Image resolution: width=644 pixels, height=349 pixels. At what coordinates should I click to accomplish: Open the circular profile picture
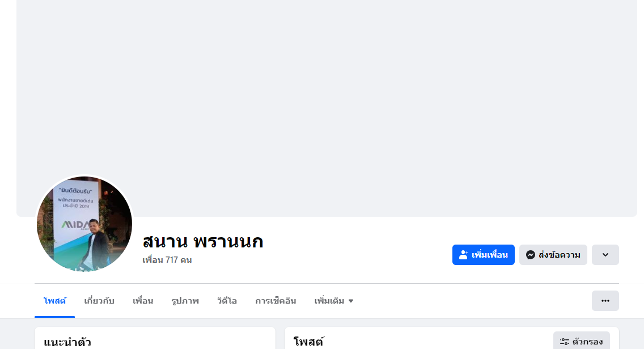pyautogui.click(x=84, y=224)
